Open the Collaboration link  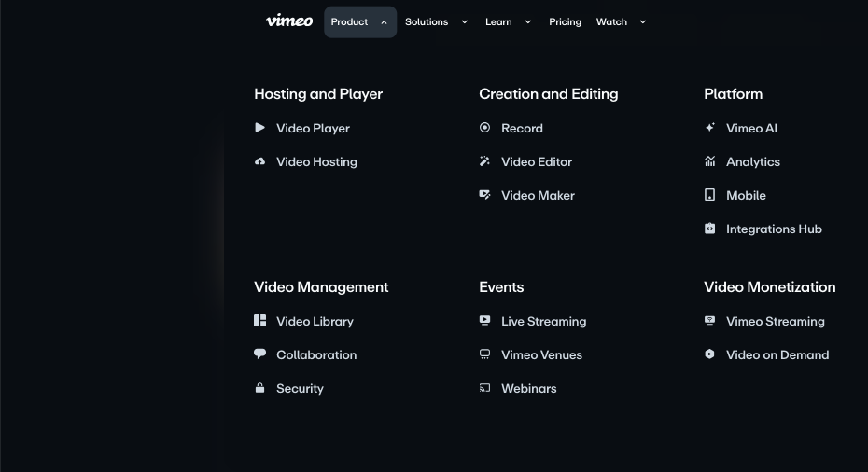coord(316,354)
